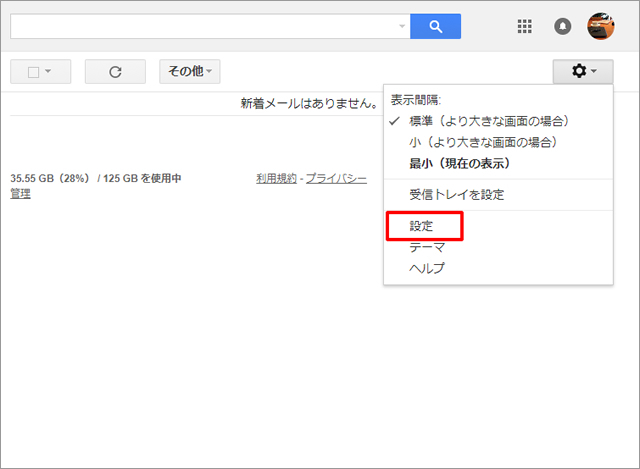Expand the select checkbox dropdown arrow

coord(48,71)
